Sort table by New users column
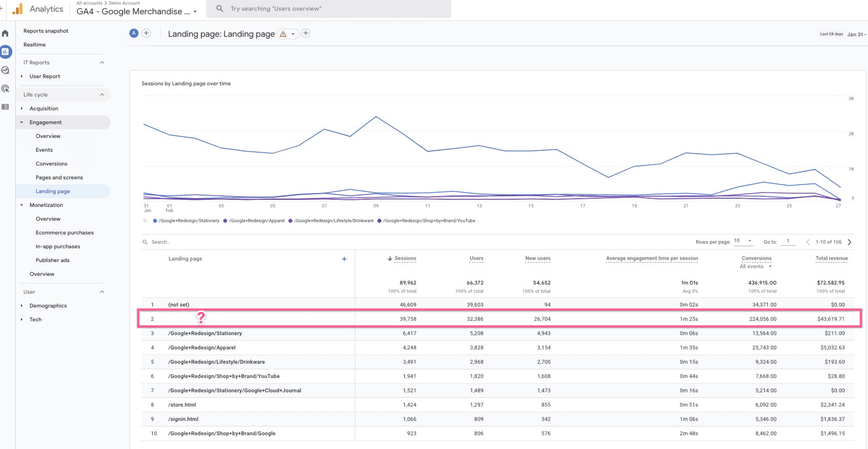 click(538, 258)
